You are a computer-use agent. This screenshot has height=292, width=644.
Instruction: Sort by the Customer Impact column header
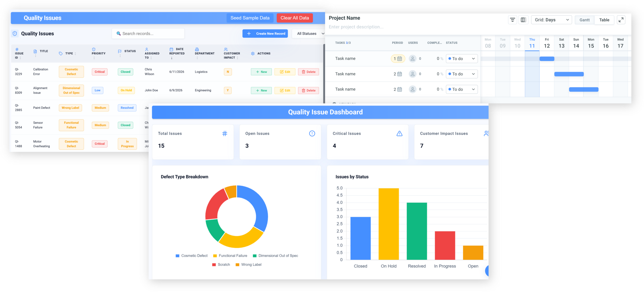coord(232,54)
